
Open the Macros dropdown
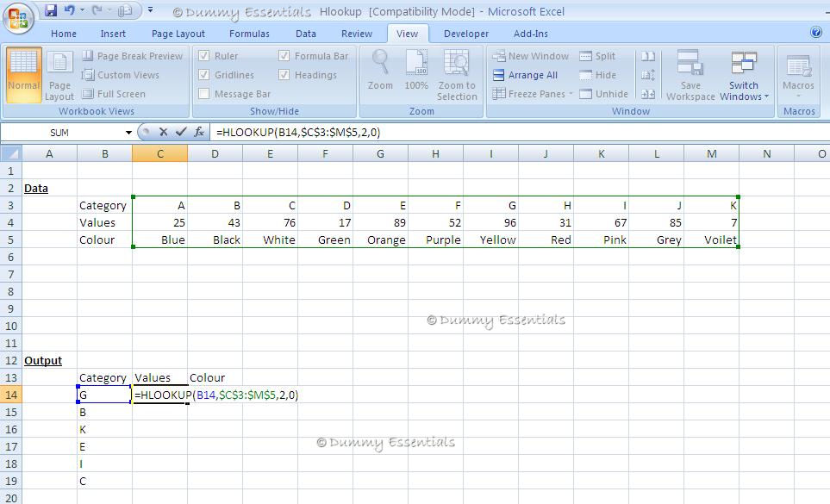(798, 75)
